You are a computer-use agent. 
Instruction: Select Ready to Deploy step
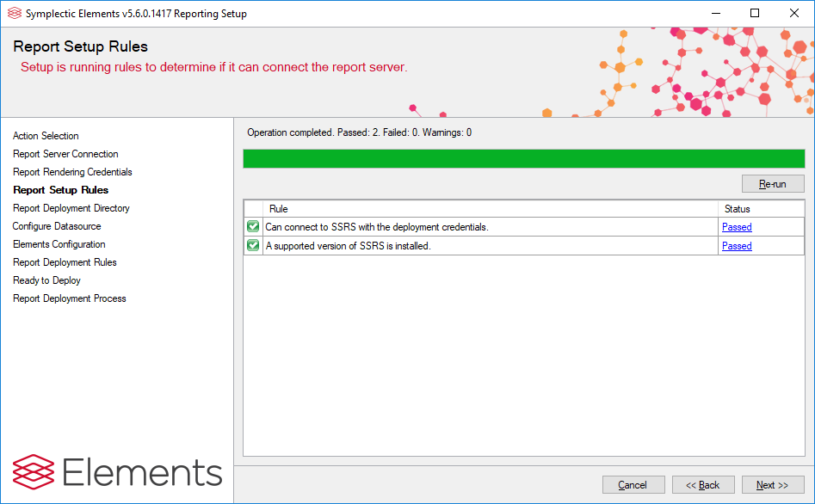click(46, 280)
